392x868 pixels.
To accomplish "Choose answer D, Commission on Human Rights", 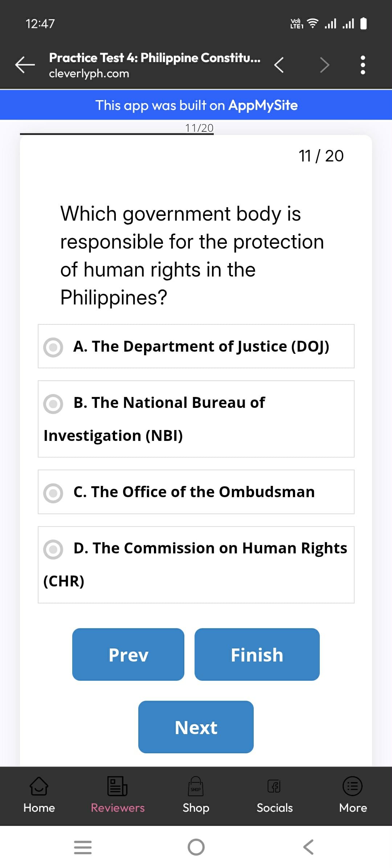I will pos(53,549).
